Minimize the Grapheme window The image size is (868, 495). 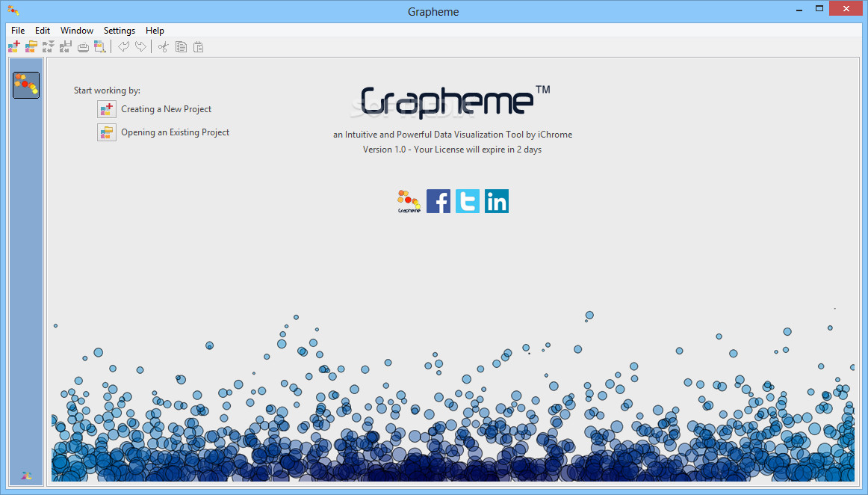[799, 10]
